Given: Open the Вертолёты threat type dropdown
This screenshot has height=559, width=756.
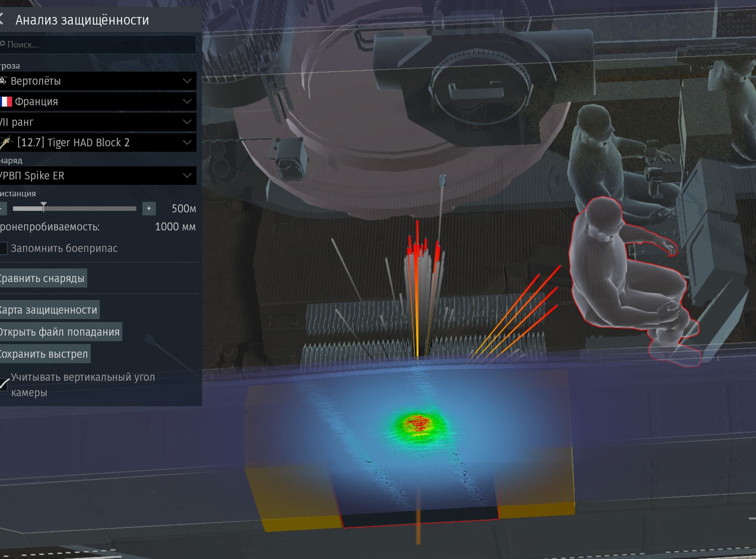Looking at the screenshot, I should pos(98,81).
